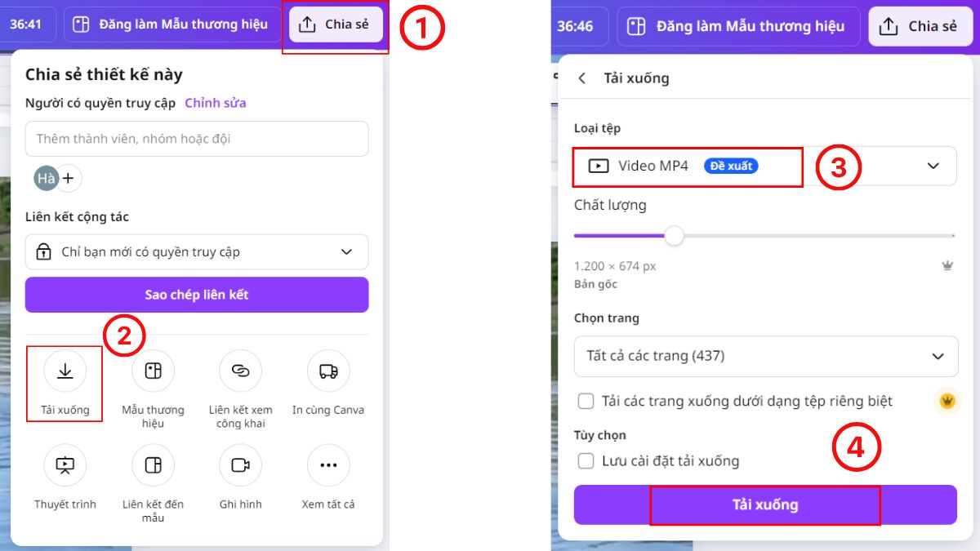Image resolution: width=980 pixels, height=551 pixels.
Task: Click the member invite input field
Action: click(196, 138)
